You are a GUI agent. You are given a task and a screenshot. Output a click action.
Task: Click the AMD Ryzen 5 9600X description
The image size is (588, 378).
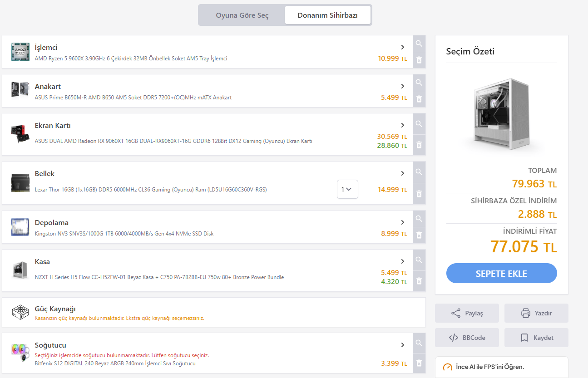pos(131,59)
